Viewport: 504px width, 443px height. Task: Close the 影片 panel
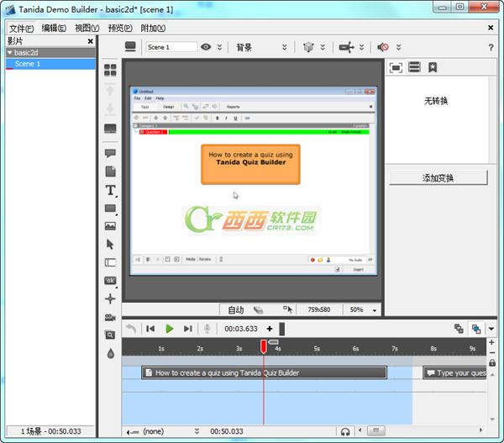coord(91,41)
